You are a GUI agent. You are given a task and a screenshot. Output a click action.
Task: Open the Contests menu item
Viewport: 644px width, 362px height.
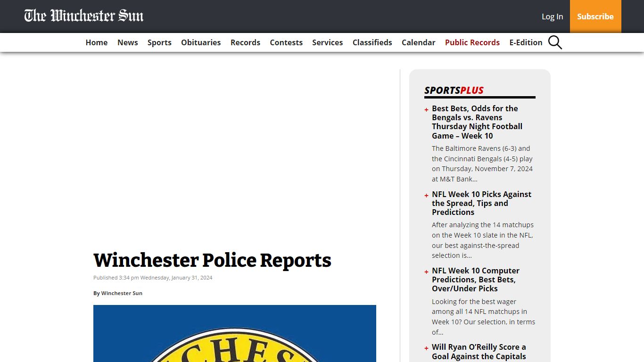point(286,42)
